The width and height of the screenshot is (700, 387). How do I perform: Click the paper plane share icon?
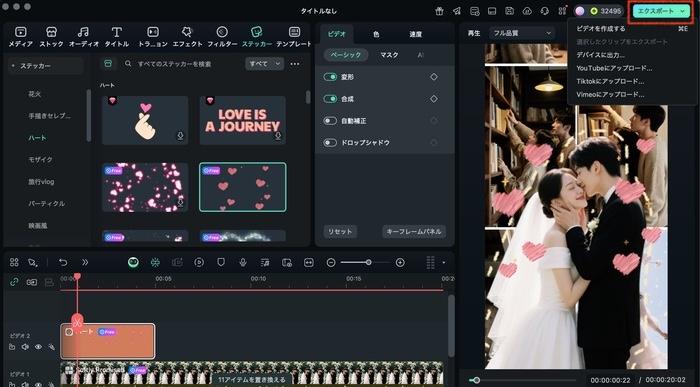click(457, 11)
